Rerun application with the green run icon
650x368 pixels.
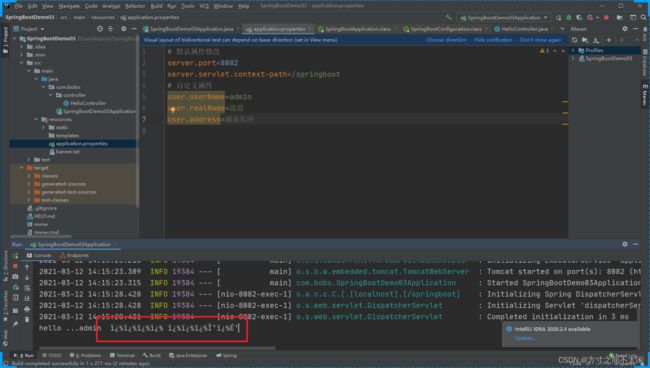[559, 17]
